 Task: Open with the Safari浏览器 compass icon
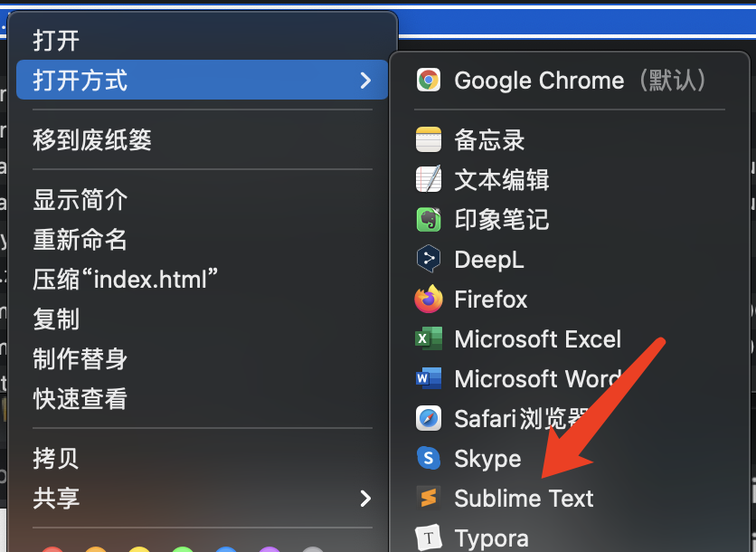(428, 418)
